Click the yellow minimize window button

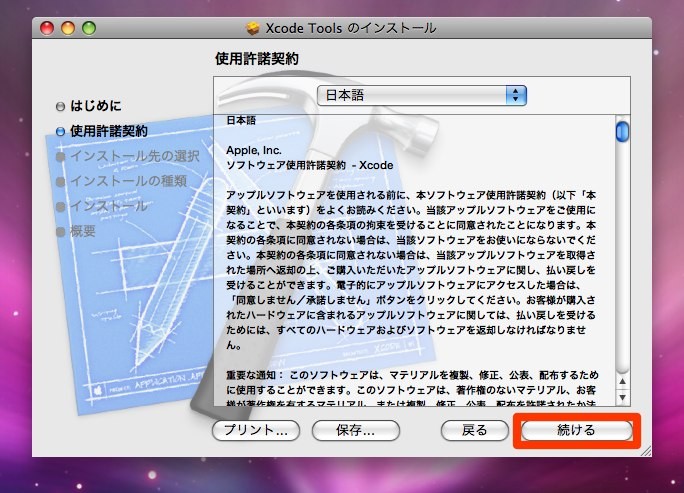click(x=68, y=28)
